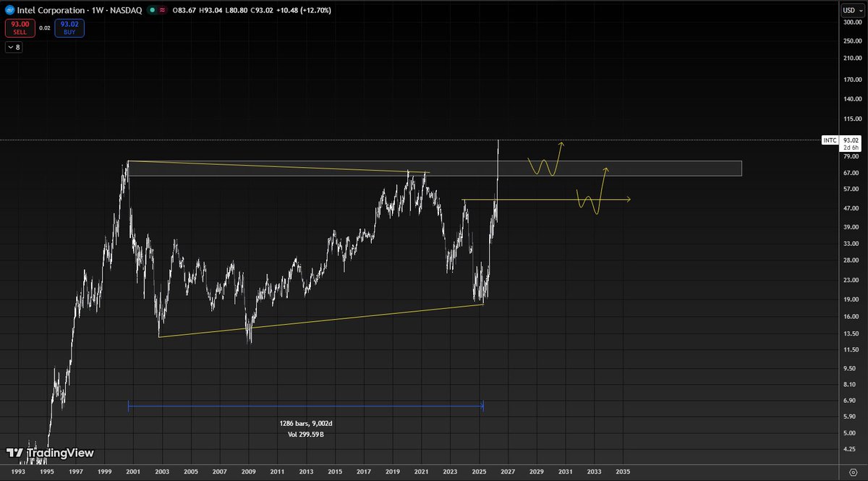Screen dimensions: 868x481
Task: Click the TradingView logo
Action: coord(50,453)
